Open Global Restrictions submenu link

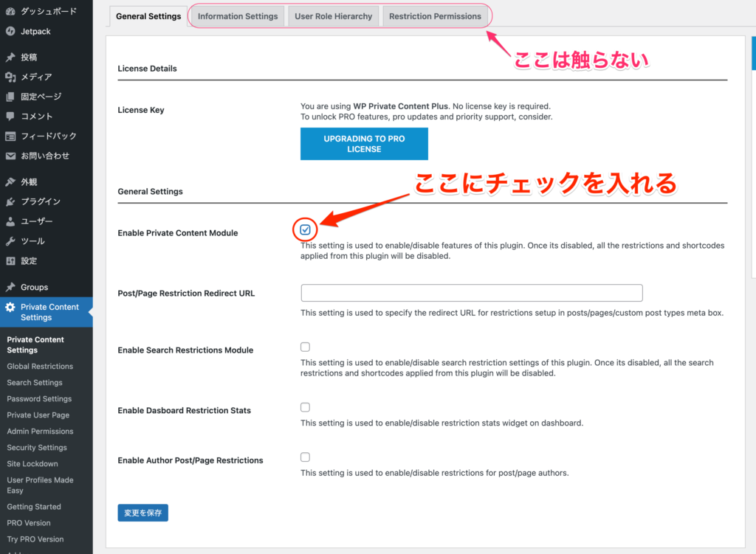click(x=40, y=366)
